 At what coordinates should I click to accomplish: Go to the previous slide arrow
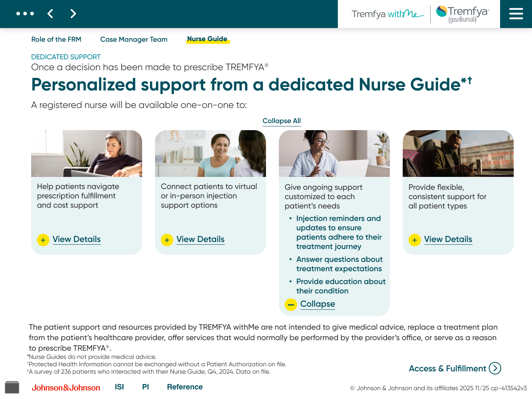pos(50,14)
